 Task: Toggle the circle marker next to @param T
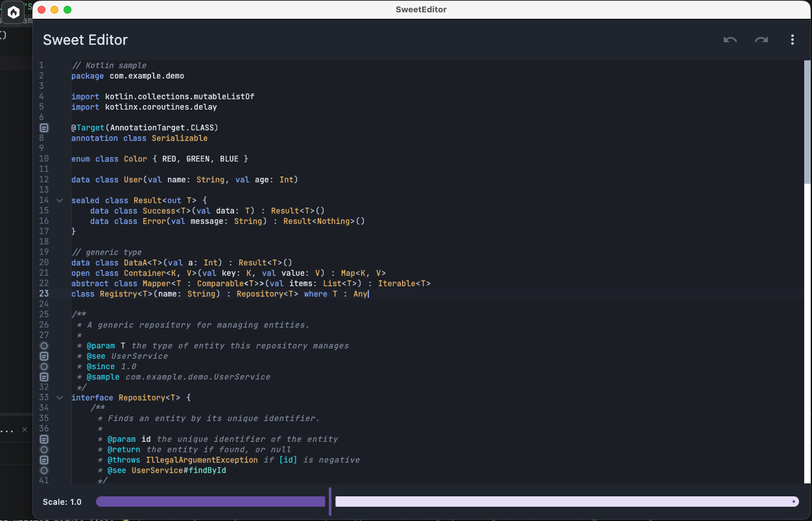(x=43, y=346)
